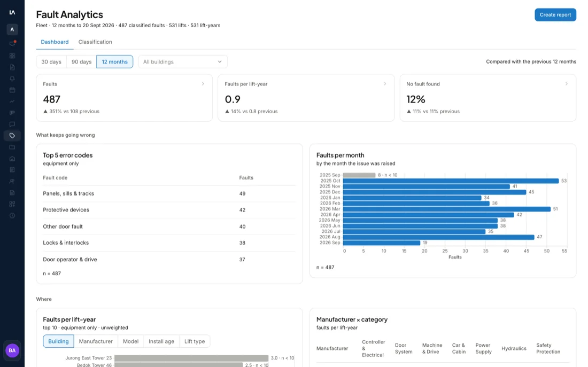Screen dimensions: 588x367
Task: Open the trend line chart icon in sidebar
Action: 12,101
